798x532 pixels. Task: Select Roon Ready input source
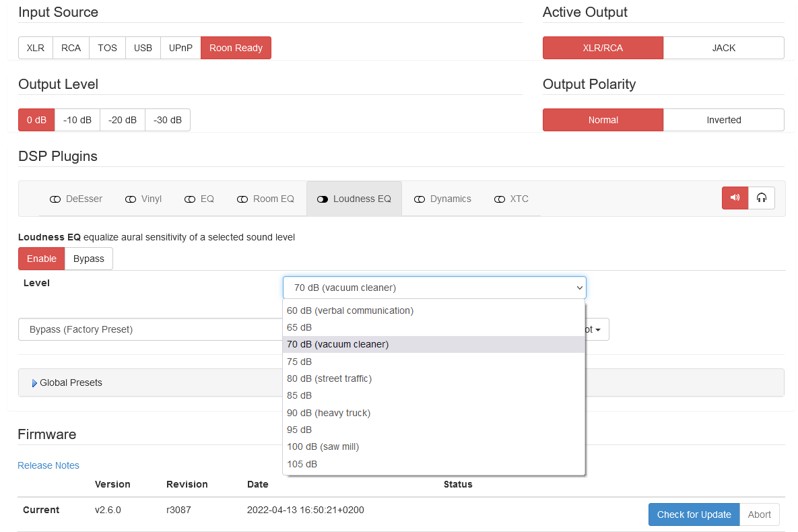[236, 48]
